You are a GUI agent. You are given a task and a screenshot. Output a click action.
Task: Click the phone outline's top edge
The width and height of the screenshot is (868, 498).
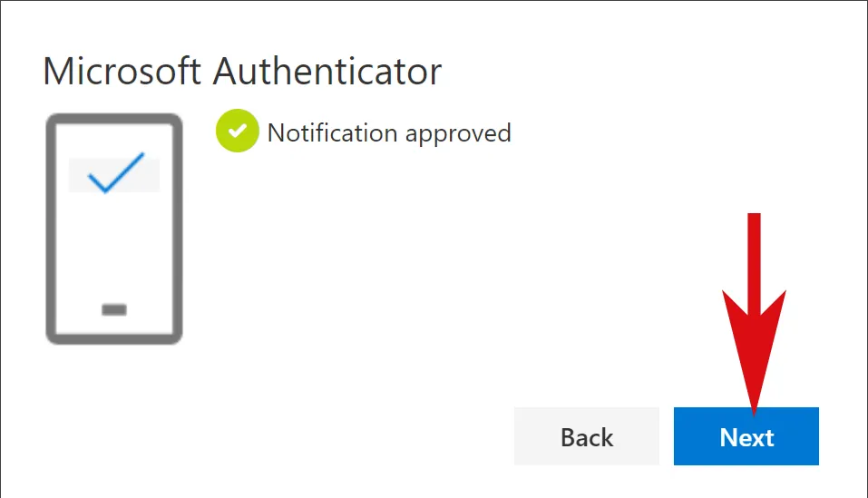click(114, 118)
